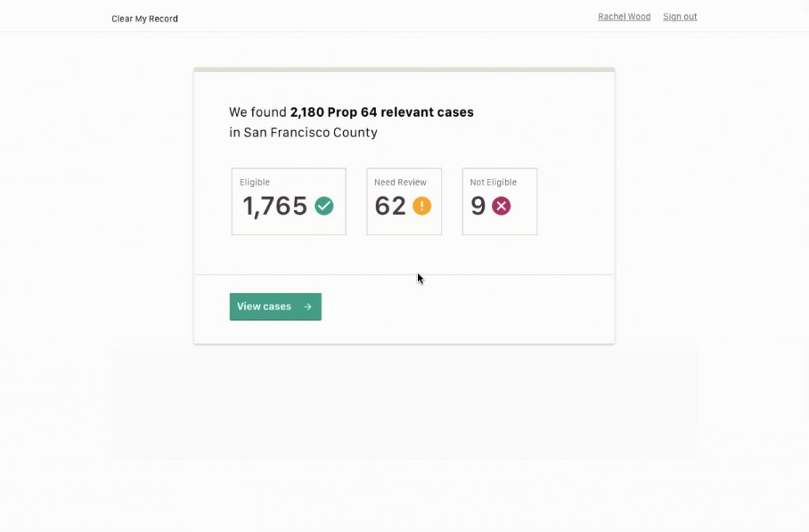Click the 1,765 eligible count number

[x=275, y=206]
